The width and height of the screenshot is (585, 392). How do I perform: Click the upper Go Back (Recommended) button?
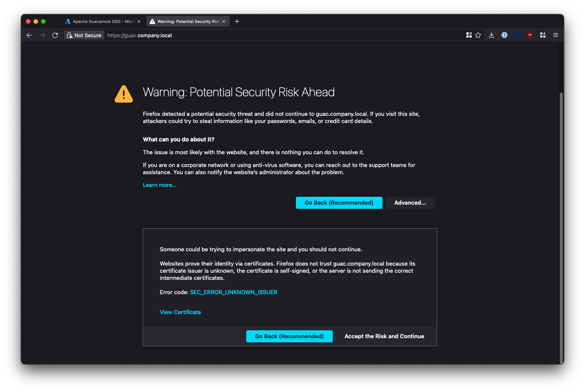pos(339,203)
